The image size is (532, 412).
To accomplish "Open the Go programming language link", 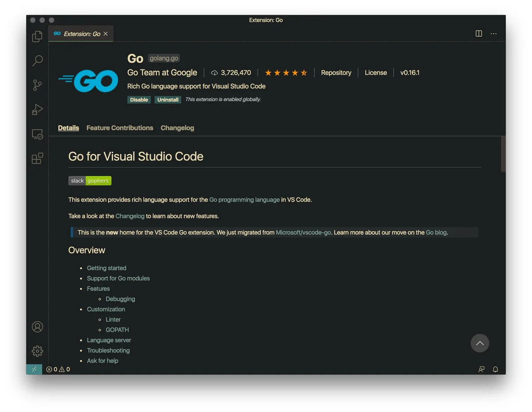I will coord(244,200).
